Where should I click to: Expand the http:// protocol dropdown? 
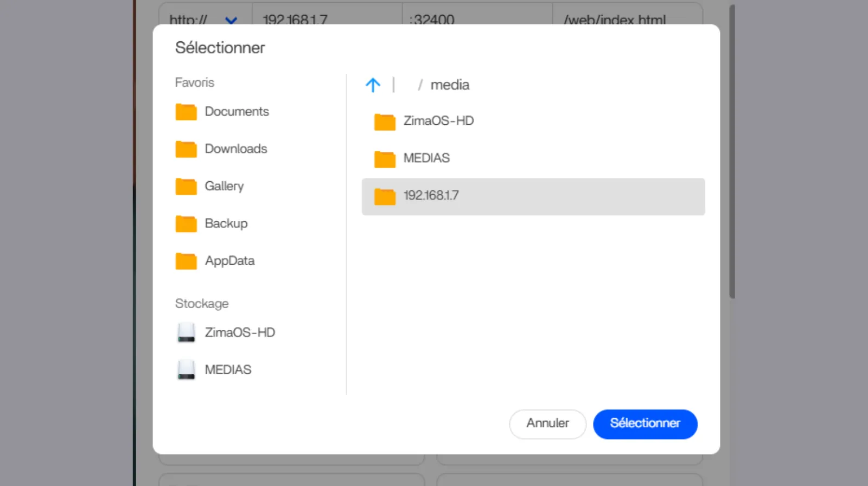[231, 20]
